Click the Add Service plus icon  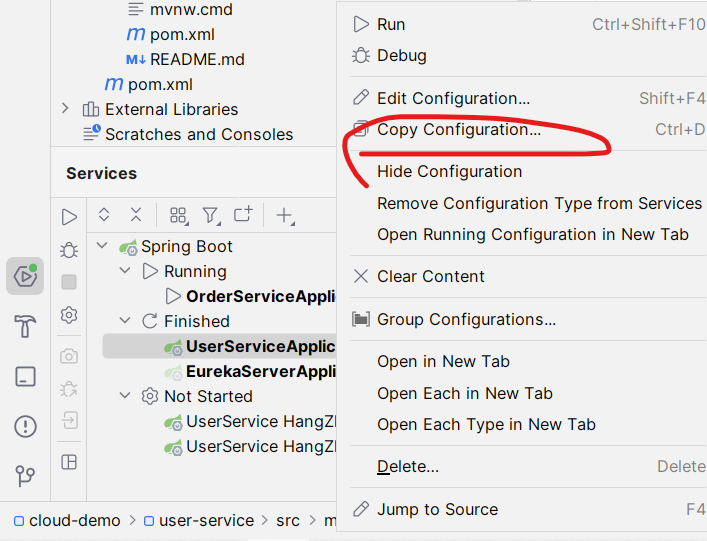[x=284, y=215]
